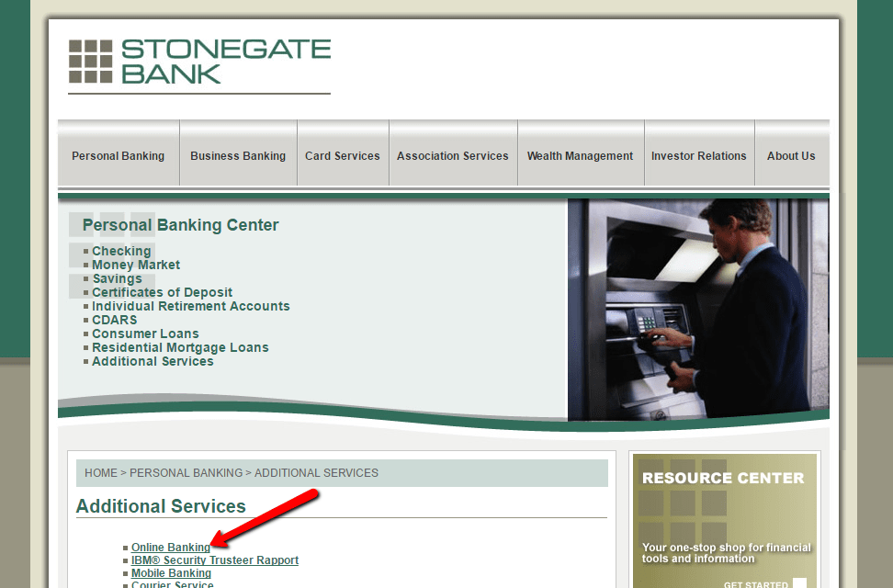Open the Association Services menu
This screenshot has width=893, height=588.
coord(452,155)
